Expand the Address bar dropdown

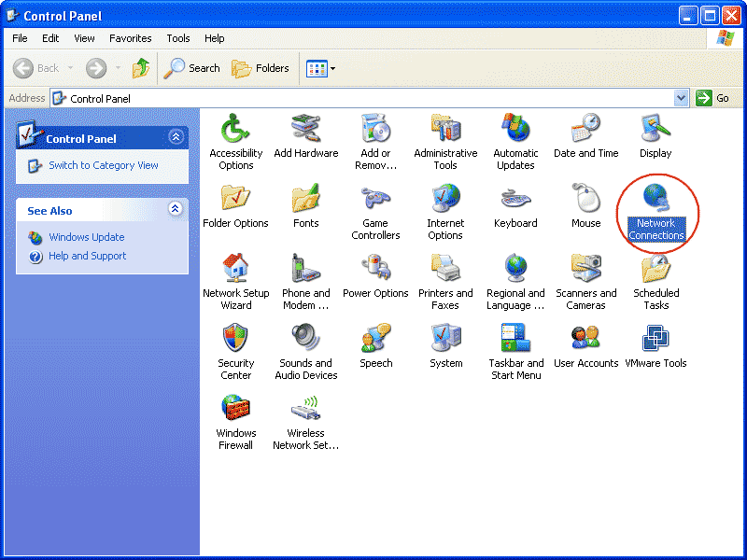coord(682,98)
